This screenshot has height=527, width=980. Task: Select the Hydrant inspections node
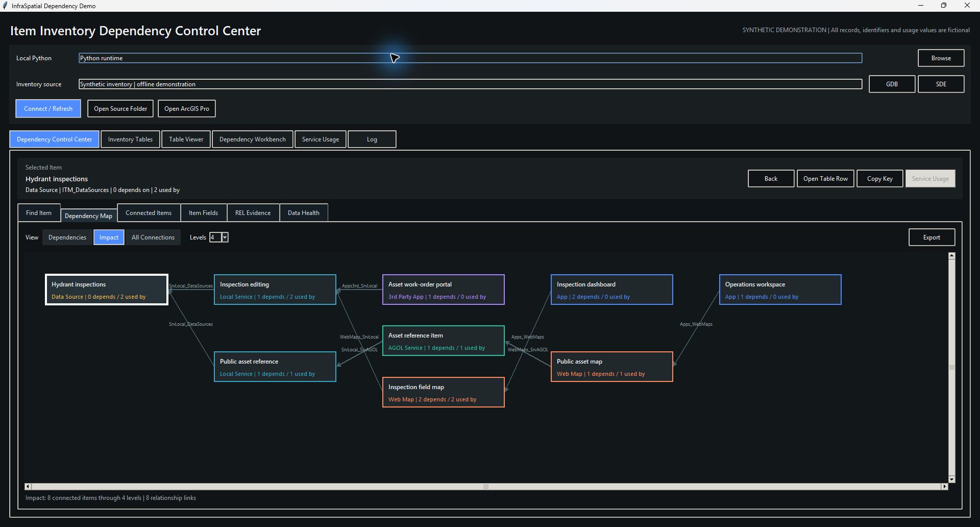(107, 290)
